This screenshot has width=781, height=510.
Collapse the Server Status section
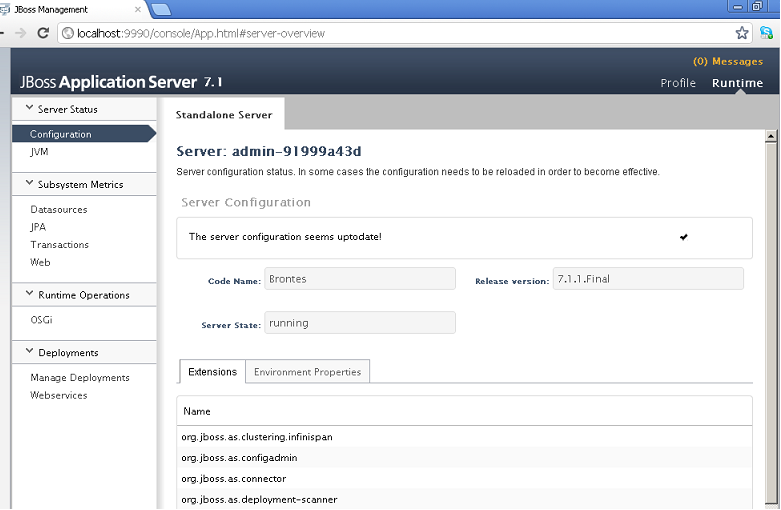click(x=29, y=108)
